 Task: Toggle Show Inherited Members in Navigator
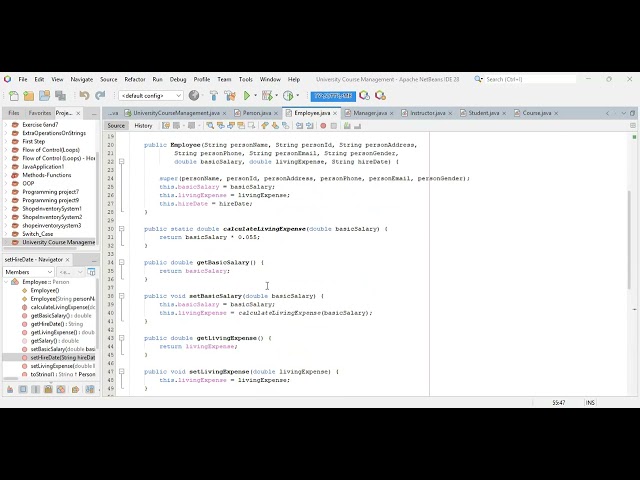click(x=10, y=389)
